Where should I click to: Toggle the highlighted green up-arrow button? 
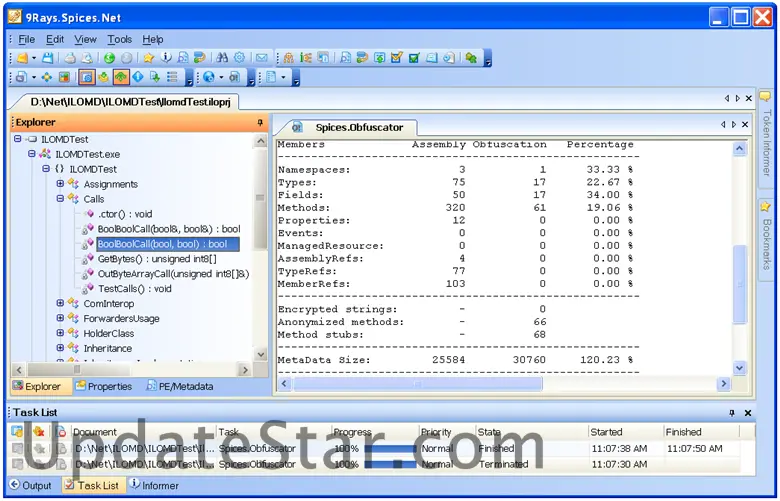121,77
